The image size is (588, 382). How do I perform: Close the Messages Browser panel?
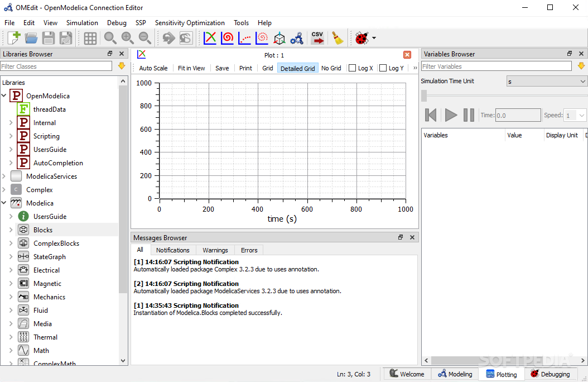pyautogui.click(x=412, y=237)
